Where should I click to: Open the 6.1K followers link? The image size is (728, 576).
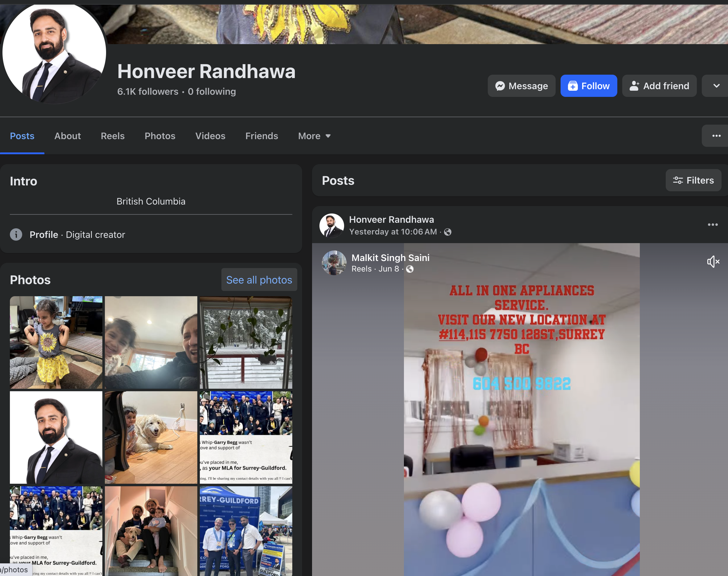click(x=148, y=92)
